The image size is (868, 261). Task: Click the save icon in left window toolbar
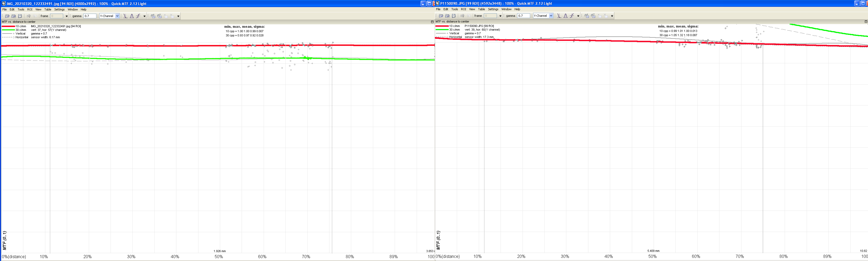pos(20,16)
